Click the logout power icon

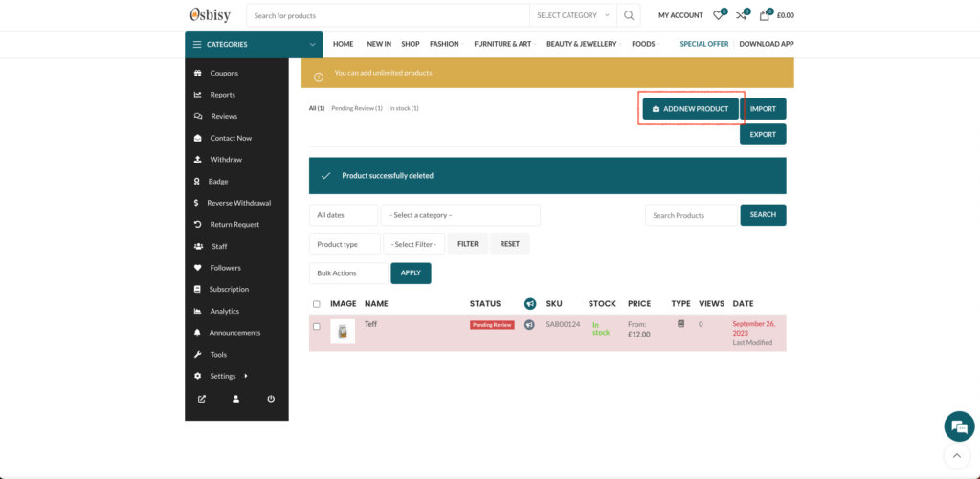tap(271, 399)
